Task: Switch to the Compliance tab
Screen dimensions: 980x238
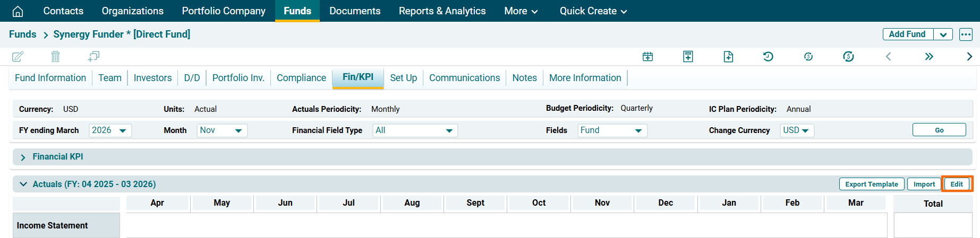Action: pyautogui.click(x=301, y=78)
